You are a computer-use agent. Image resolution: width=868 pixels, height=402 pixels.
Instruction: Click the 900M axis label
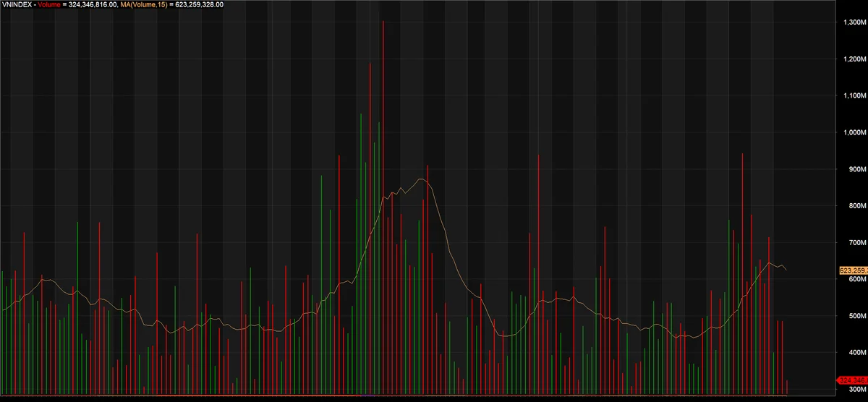[857, 169]
